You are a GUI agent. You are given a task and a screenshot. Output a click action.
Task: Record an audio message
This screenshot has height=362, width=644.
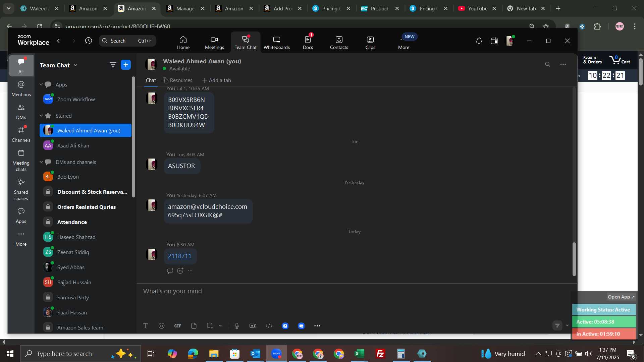[x=237, y=326]
